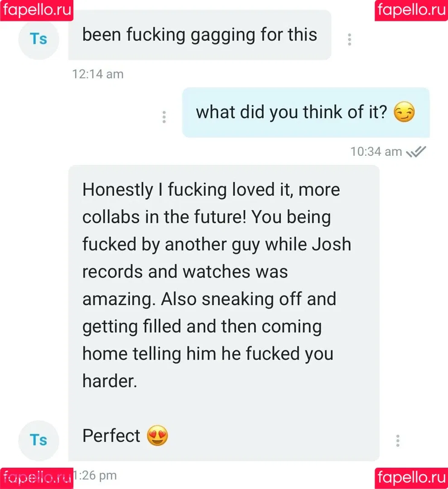
Task: Open three-dot options for the top gray message
Action: (x=349, y=39)
